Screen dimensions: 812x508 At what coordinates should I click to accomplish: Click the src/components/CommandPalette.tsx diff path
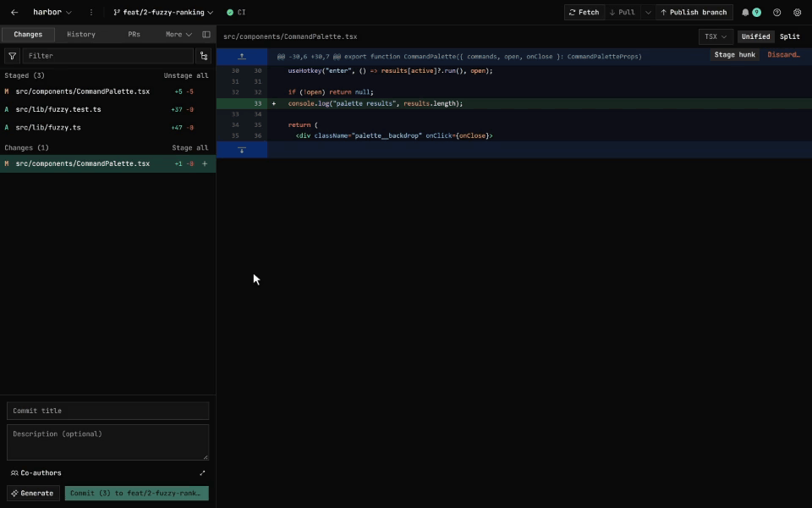tap(290, 36)
